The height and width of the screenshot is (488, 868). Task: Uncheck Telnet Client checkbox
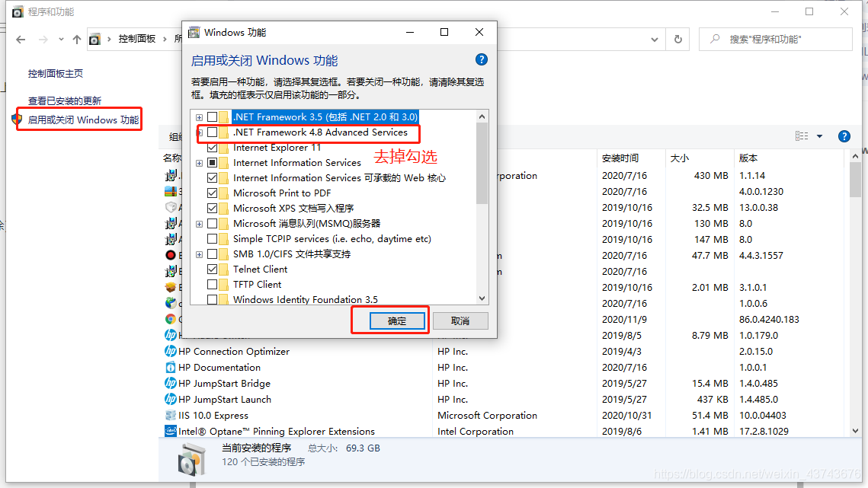(x=212, y=270)
